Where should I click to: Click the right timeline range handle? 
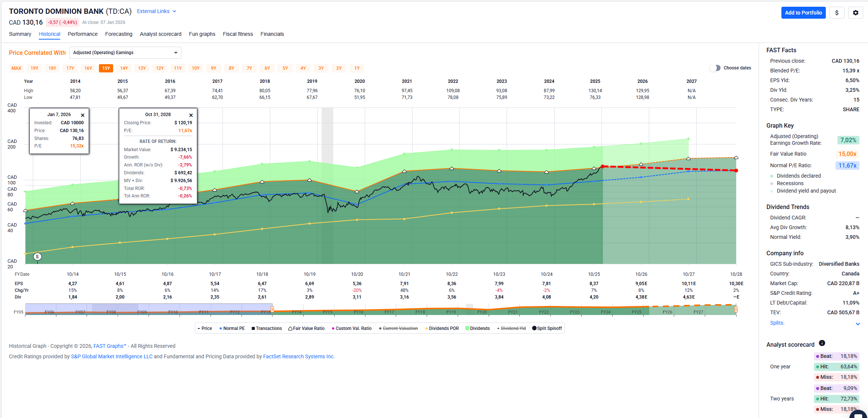(x=736, y=309)
